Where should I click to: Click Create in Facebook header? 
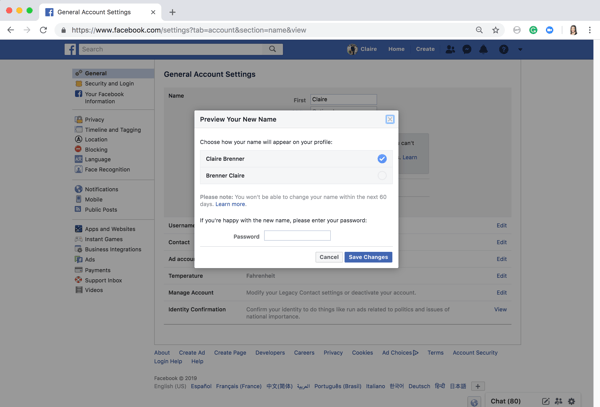pos(425,49)
